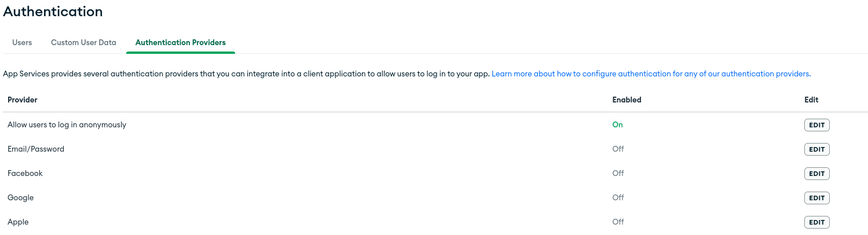Edit the Facebook authentication provider
The height and width of the screenshot is (235, 868).
click(x=816, y=174)
